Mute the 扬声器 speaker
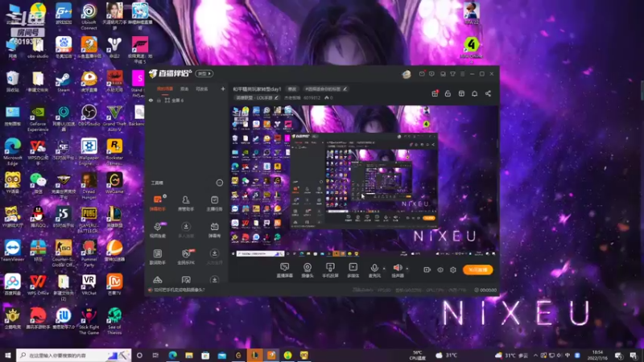The width and height of the screenshot is (644, 362). [397, 270]
